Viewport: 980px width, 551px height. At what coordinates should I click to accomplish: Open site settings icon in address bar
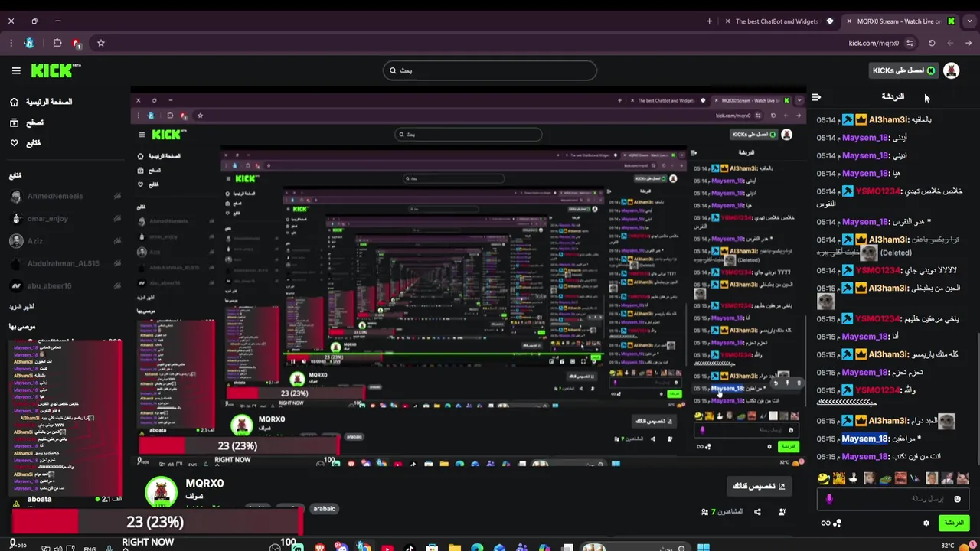pyautogui.click(x=910, y=43)
